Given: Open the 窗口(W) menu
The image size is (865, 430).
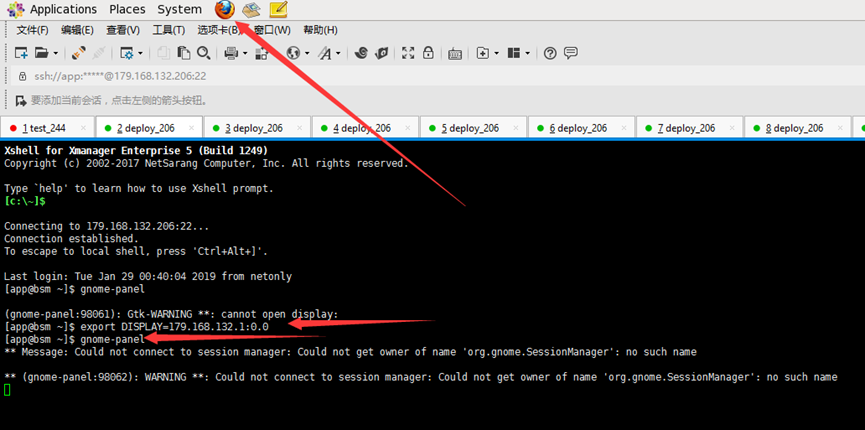Looking at the screenshot, I should 273,30.
